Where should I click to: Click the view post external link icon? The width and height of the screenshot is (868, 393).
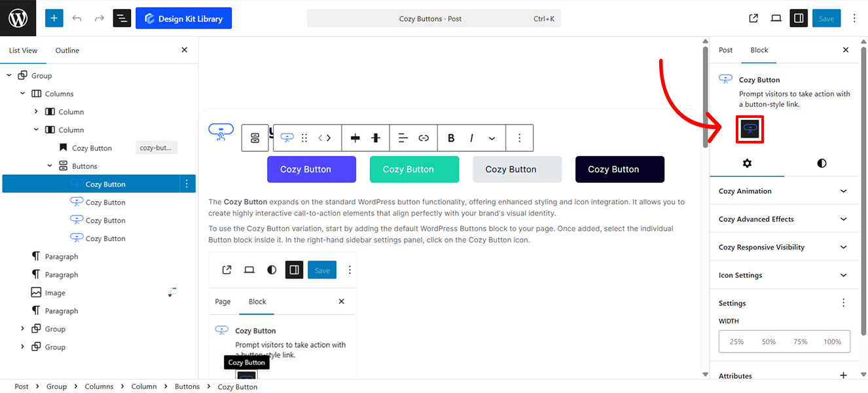pyautogui.click(x=753, y=18)
